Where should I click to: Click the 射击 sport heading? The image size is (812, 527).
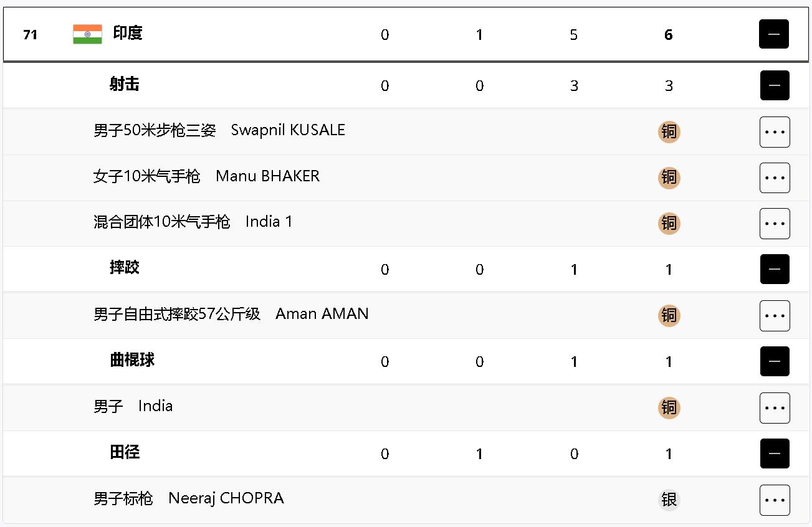125,84
